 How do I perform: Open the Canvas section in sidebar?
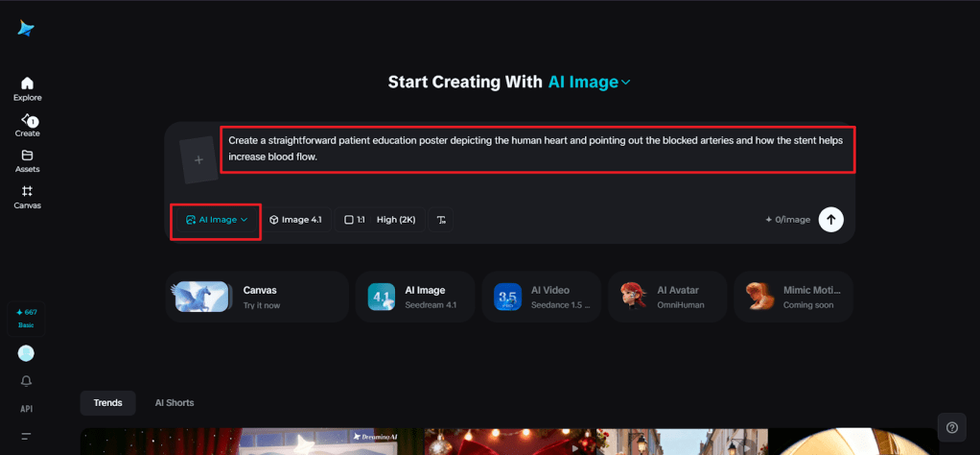point(27,196)
